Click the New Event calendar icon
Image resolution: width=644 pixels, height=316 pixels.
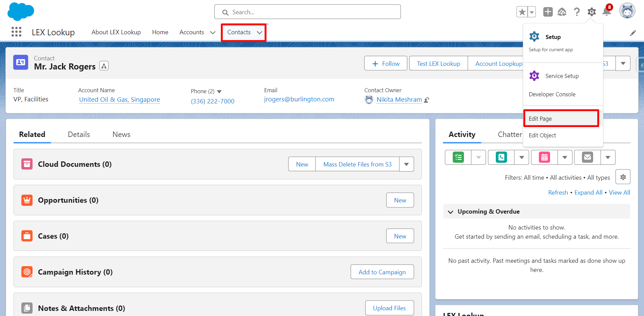(x=544, y=157)
